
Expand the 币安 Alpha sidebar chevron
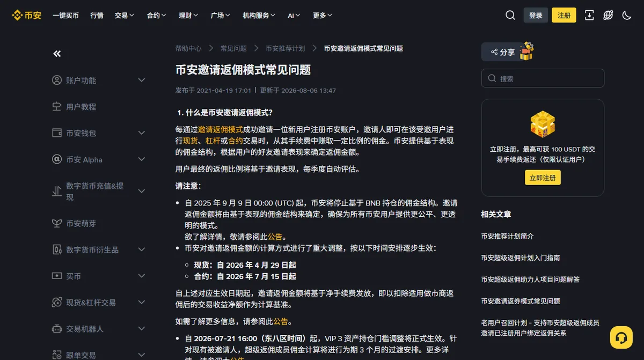142,159
